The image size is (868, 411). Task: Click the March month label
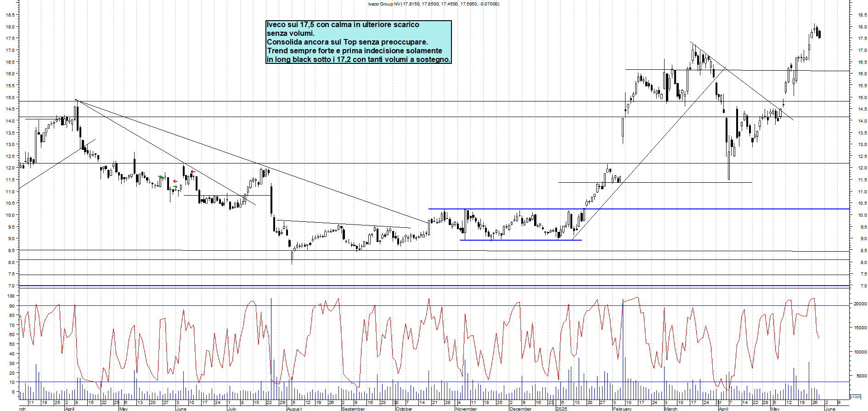[671, 409]
